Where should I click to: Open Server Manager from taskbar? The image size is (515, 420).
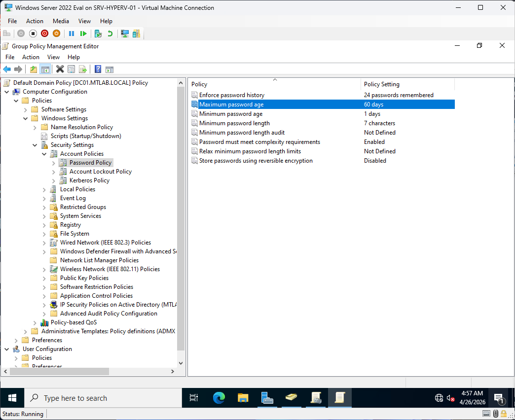(x=267, y=398)
